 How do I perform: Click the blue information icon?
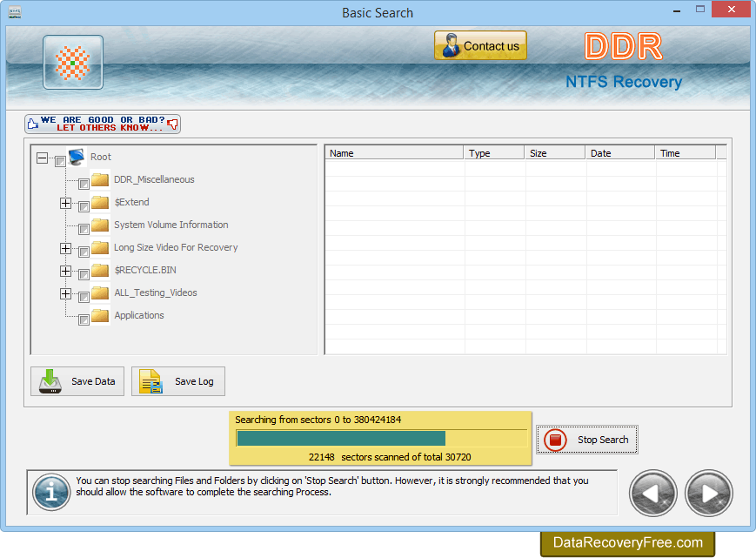click(51, 493)
